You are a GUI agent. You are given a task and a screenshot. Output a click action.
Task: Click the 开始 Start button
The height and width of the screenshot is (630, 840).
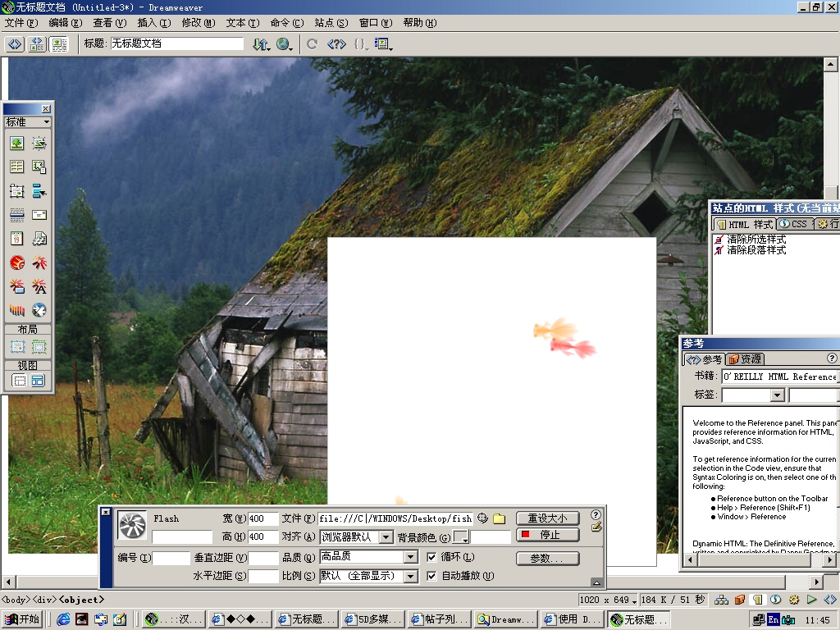[x=22, y=619]
